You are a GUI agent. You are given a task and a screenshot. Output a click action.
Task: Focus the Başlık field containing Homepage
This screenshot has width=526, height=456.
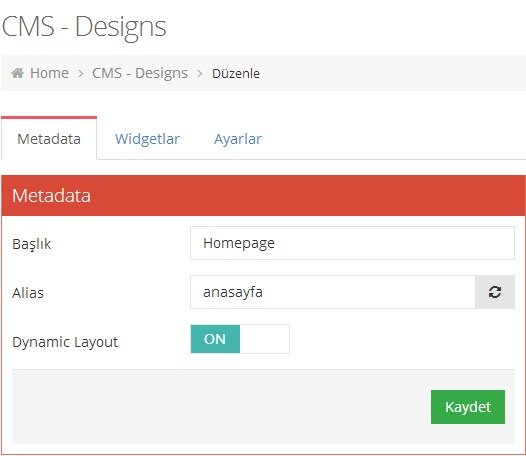pos(352,243)
